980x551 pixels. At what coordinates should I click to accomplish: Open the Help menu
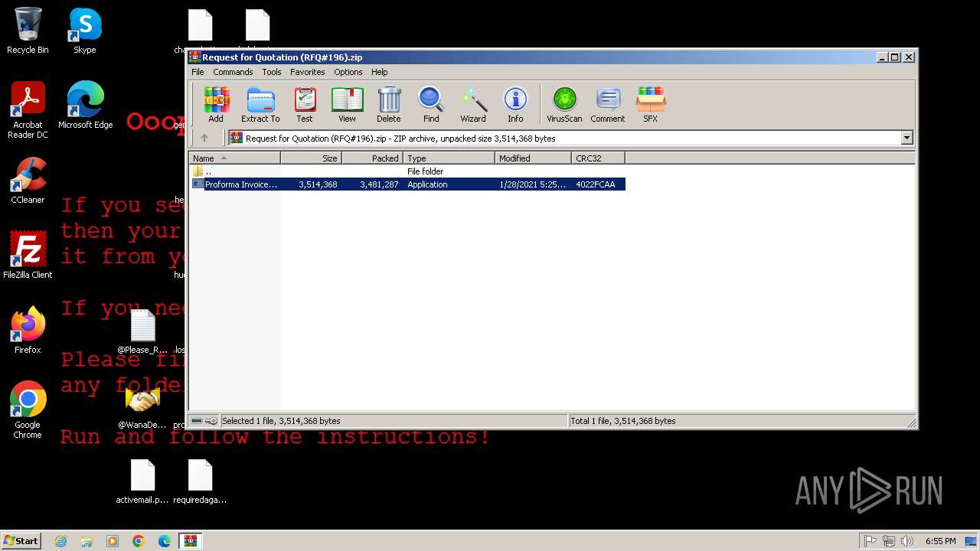coord(380,72)
